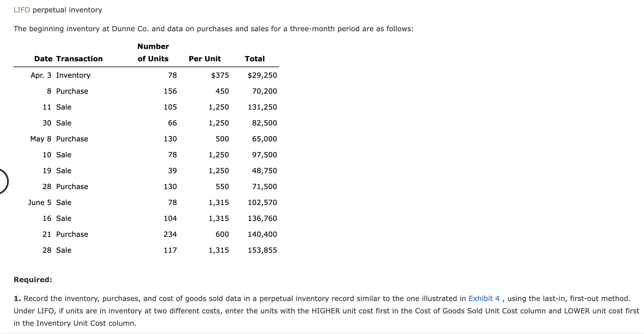Viewport: 644px width, 334px height.
Task: Click the $375 per unit cell
Action: (x=220, y=75)
